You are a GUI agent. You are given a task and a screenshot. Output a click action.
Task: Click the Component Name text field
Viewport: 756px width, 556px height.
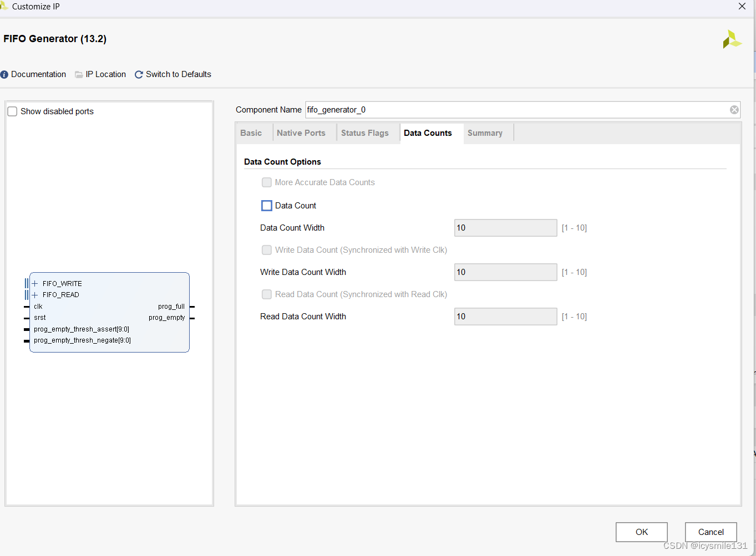516,110
